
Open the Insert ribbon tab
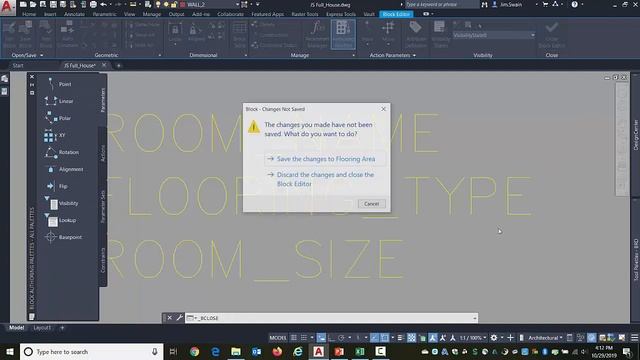pyautogui.click(x=50, y=14)
